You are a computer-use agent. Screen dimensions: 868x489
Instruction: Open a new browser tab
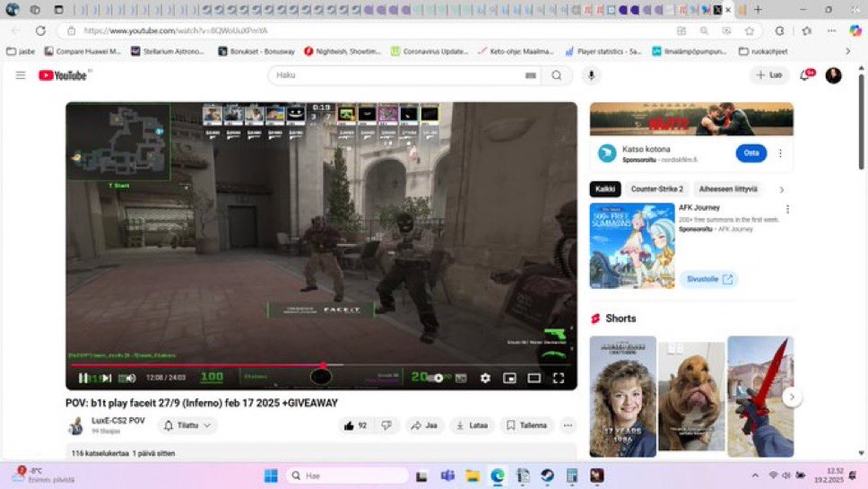(x=758, y=9)
